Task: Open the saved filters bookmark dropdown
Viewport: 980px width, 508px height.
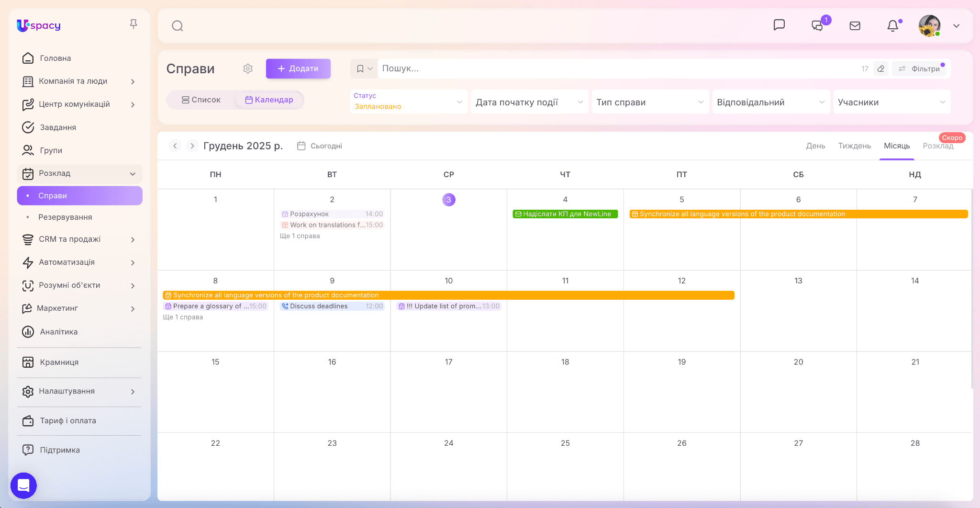Action: [x=364, y=68]
